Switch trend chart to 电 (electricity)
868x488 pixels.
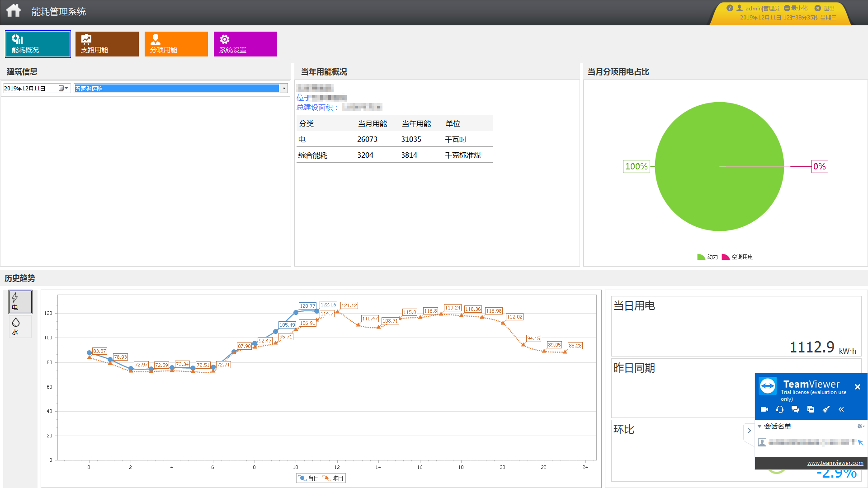tap(20, 302)
